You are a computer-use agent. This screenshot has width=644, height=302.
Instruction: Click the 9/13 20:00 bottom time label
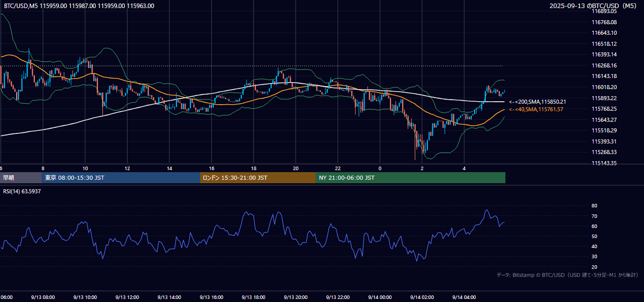point(296,297)
